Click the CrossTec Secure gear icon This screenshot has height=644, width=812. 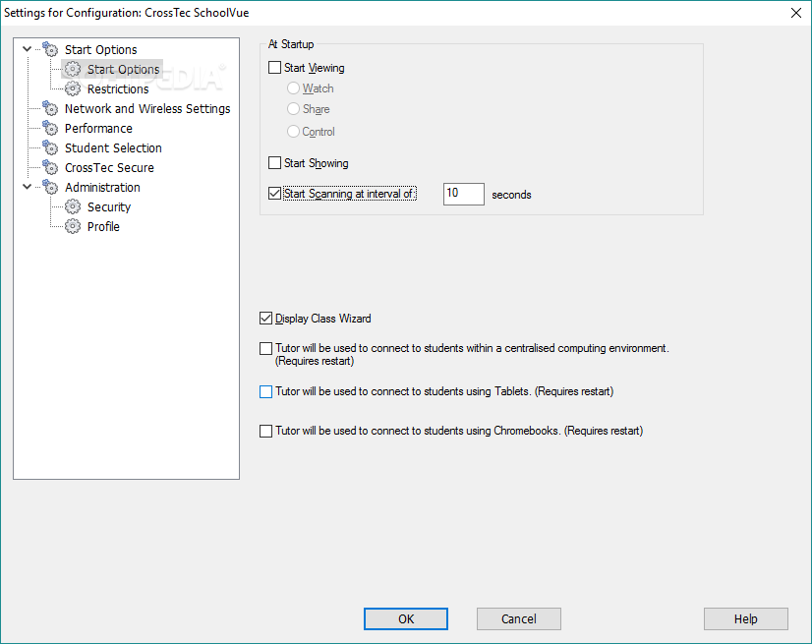50,167
